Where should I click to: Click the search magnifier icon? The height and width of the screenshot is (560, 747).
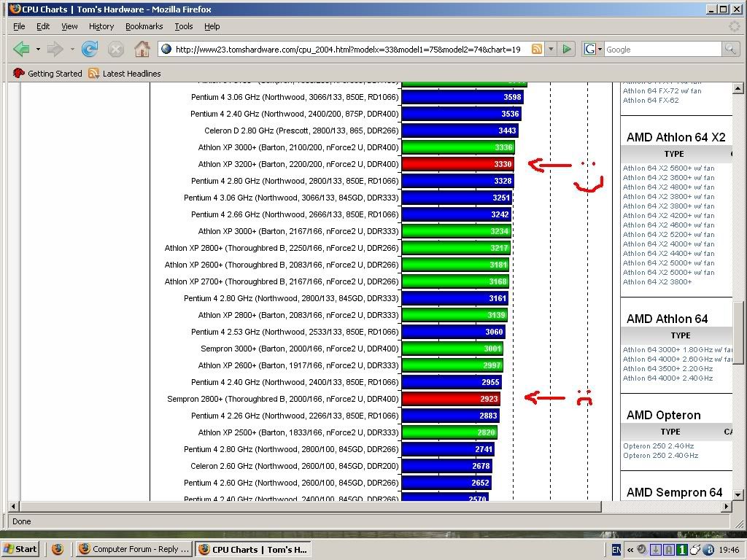coord(729,49)
